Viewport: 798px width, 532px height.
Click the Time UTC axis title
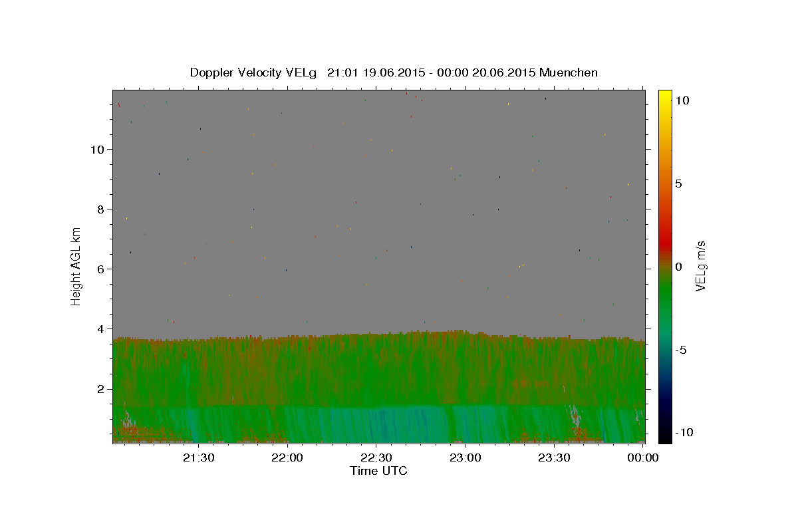378,471
